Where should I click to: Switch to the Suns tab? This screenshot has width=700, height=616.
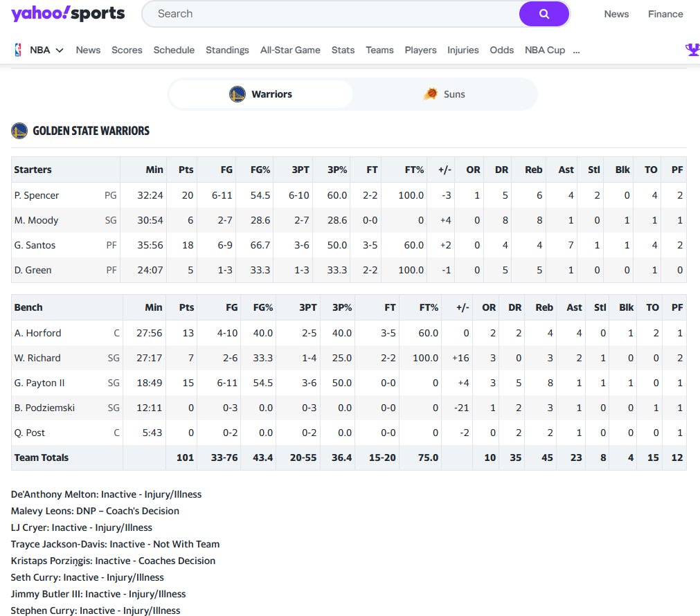pyautogui.click(x=444, y=93)
